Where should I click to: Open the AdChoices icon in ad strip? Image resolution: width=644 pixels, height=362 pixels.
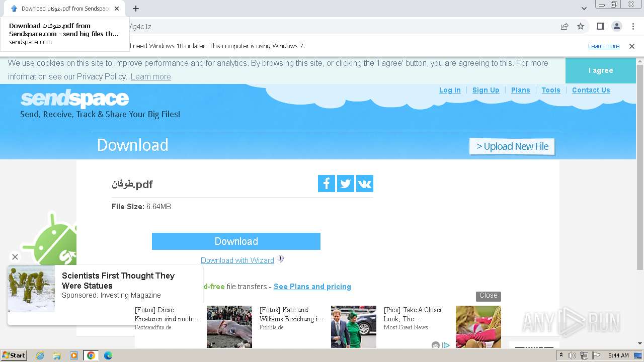(446, 345)
